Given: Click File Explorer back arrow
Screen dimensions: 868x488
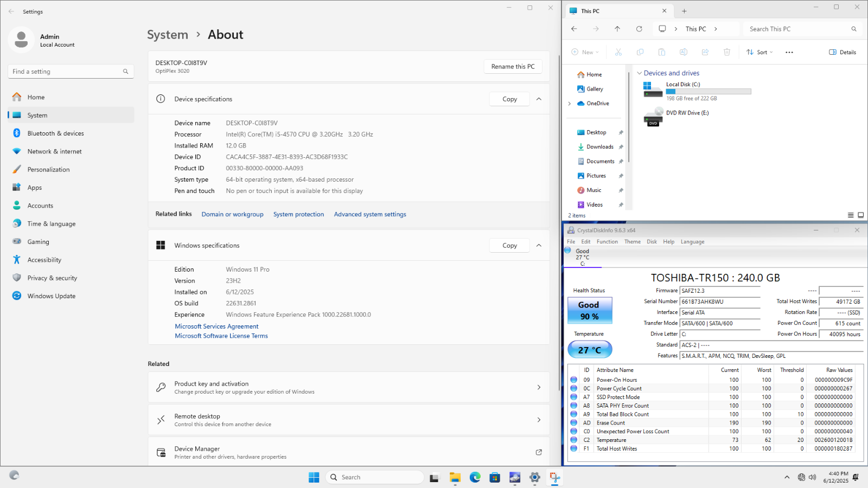Looking at the screenshot, I should tap(574, 29).
